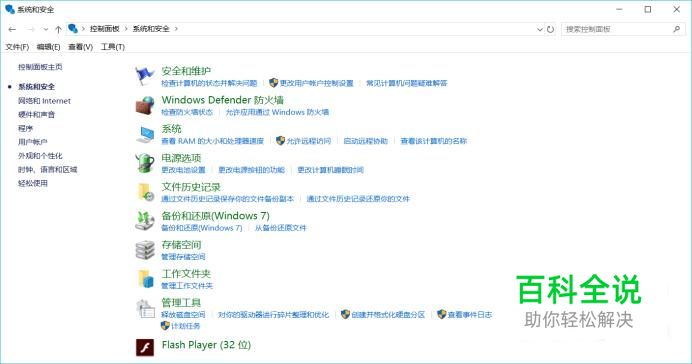Open the 管理工具 heading

click(181, 303)
